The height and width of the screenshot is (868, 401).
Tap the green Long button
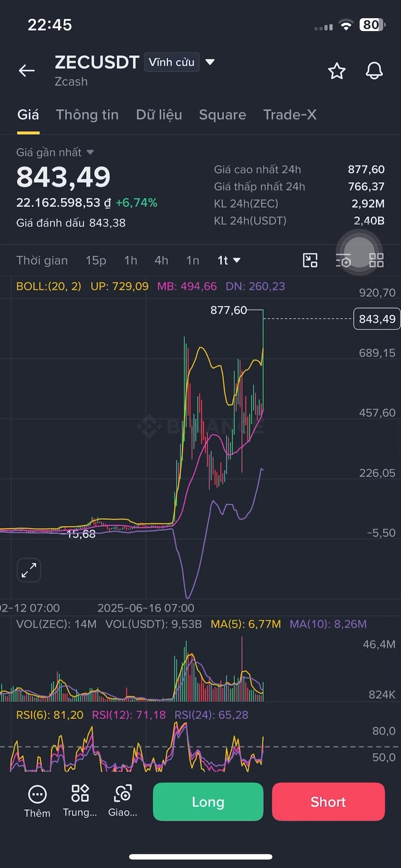coord(208,802)
